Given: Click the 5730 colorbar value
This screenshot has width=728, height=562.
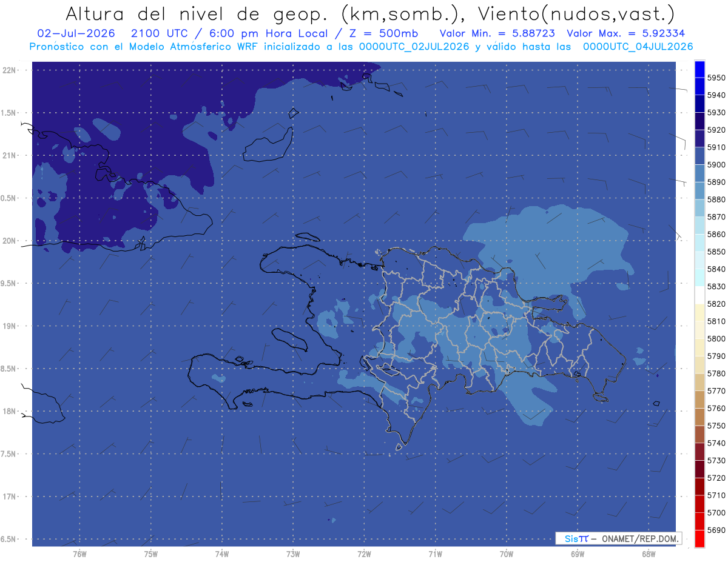Looking at the screenshot, I should tap(716, 460).
